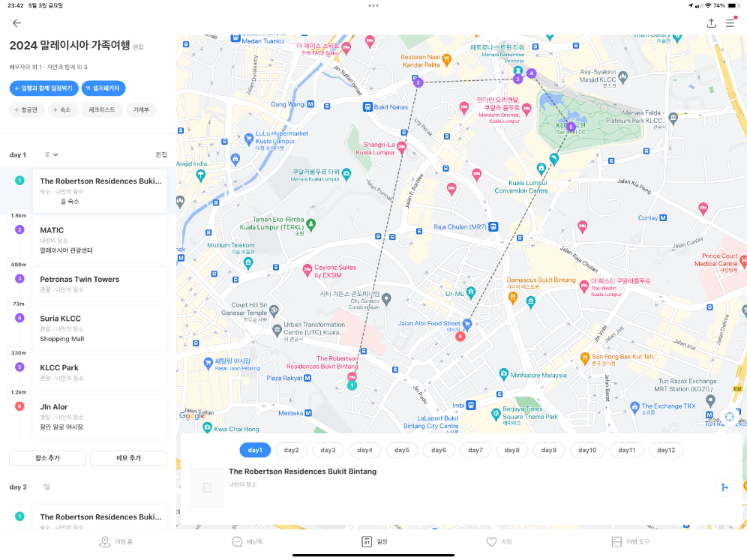Tap Menara Kuala Lumpur tower pin

346,173
